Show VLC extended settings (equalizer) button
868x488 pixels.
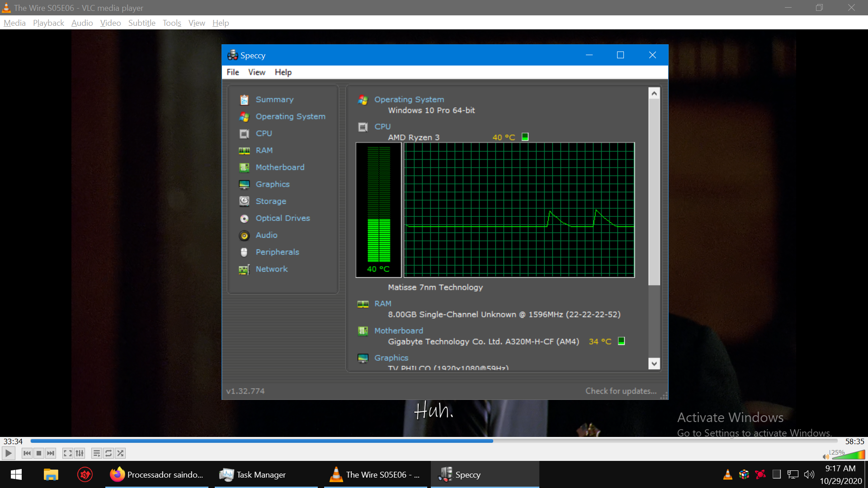[80, 453]
